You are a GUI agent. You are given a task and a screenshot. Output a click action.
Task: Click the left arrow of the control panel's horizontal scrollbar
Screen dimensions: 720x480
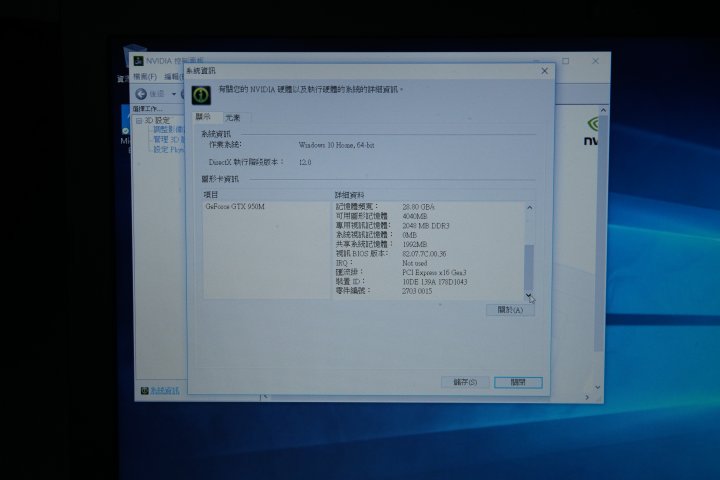point(265,396)
